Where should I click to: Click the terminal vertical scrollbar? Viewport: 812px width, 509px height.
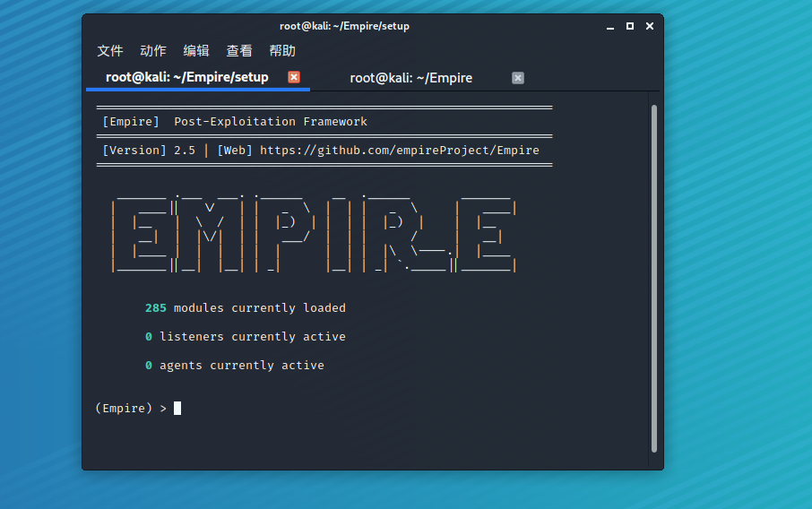654,279
